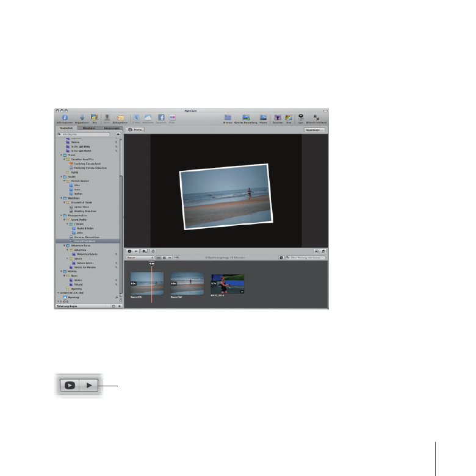Screen dimensions: 476x476
Task: Select grid view in browser
Action: click(x=164, y=258)
